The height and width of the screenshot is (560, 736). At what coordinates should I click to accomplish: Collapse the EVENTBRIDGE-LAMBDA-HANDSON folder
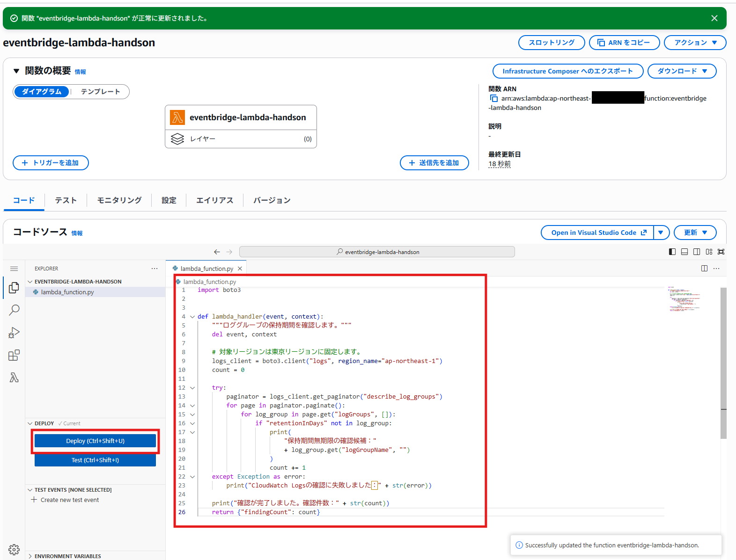(30, 282)
